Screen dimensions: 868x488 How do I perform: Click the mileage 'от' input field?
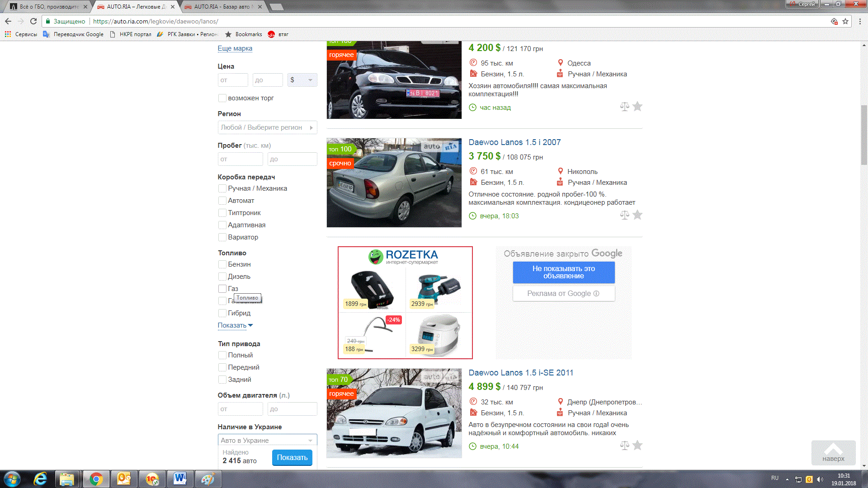point(240,159)
